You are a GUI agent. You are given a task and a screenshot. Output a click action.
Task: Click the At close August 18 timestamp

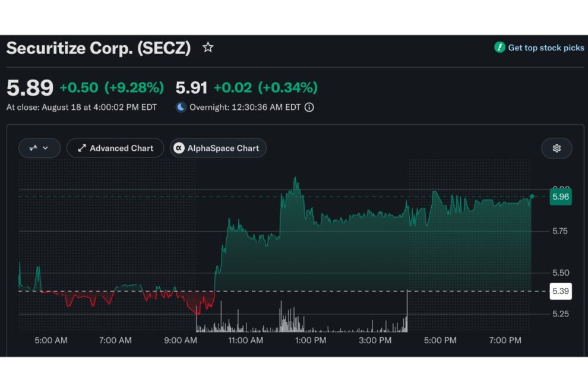[x=81, y=108]
